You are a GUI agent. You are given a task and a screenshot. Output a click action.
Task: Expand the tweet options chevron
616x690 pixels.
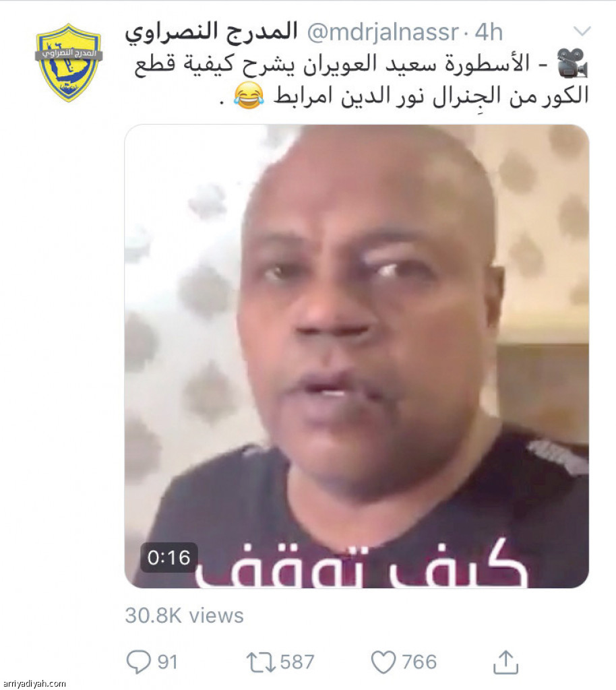coord(582,31)
